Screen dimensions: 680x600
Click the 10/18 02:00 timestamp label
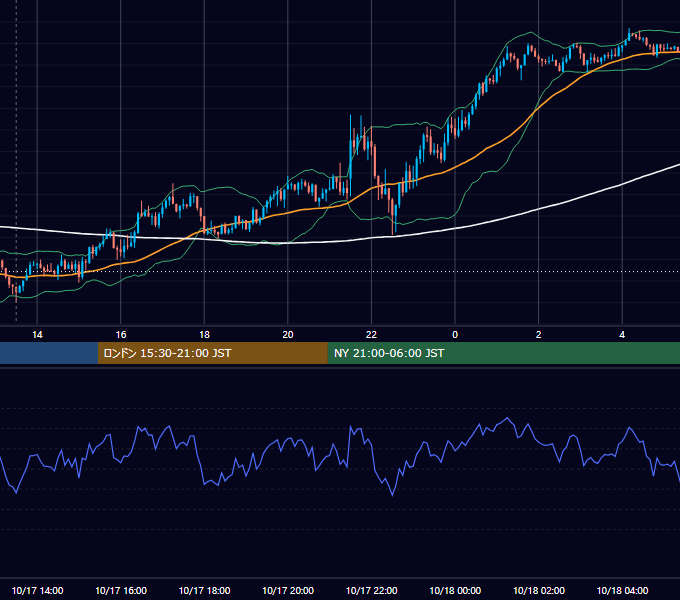pyautogui.click(x=539, y=590)
